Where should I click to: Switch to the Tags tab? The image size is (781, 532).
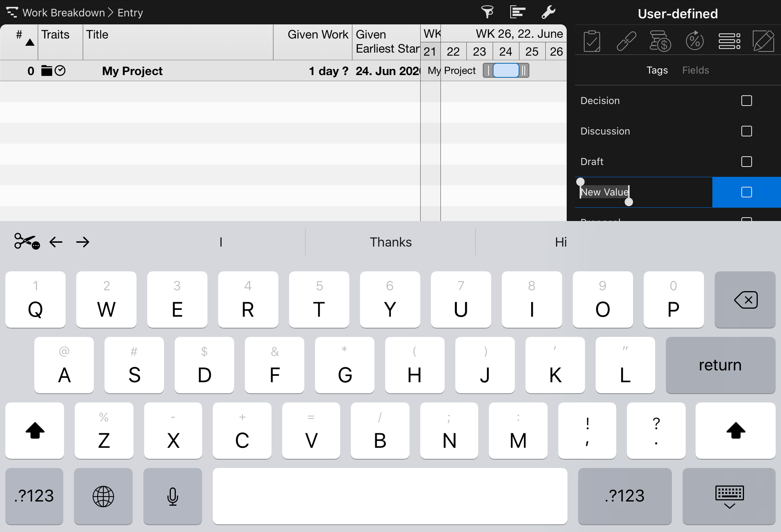click(657, 71)
